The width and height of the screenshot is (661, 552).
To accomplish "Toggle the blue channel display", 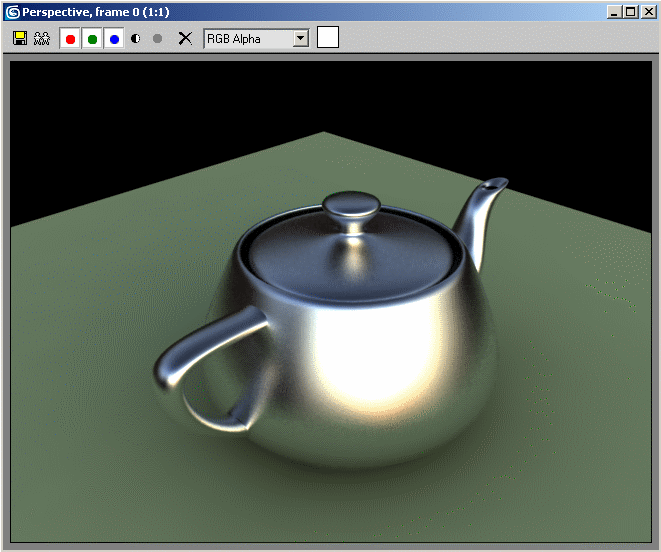I will [114, 39].
